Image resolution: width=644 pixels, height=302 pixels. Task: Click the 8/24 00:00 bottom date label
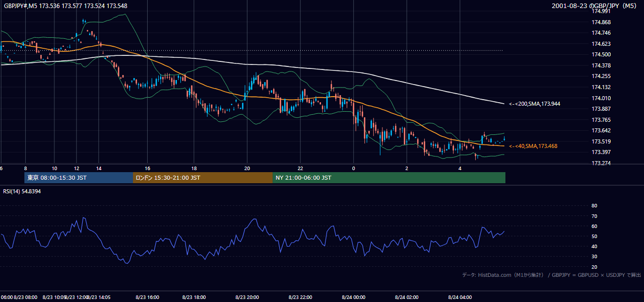pos(353,297)
